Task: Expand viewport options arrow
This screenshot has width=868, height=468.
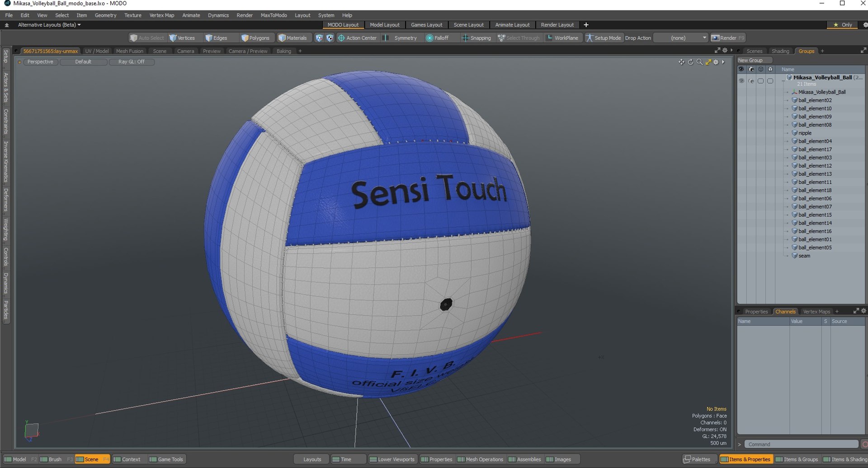Action: coord(723,62)
